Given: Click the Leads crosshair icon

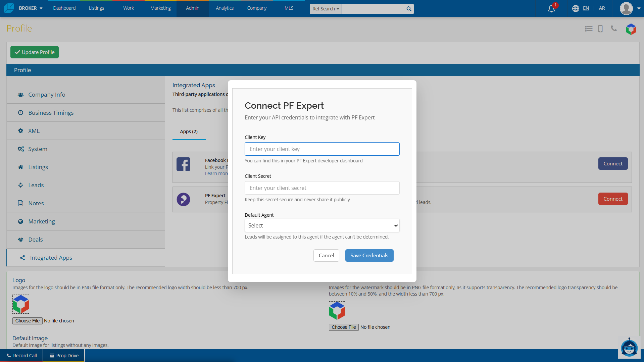Looking at the screenshot, I should tap(20, 185).
